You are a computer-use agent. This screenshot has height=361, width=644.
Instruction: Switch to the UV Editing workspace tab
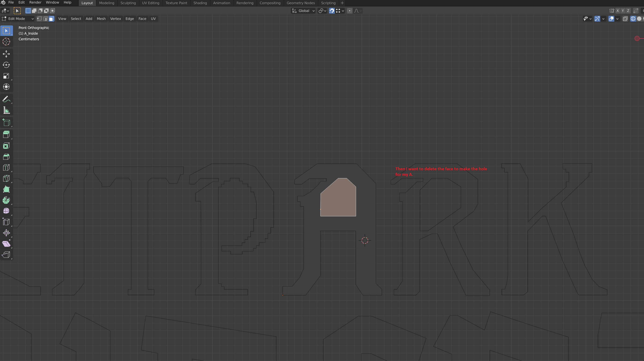pyautogui.click(x=151, y=3)
